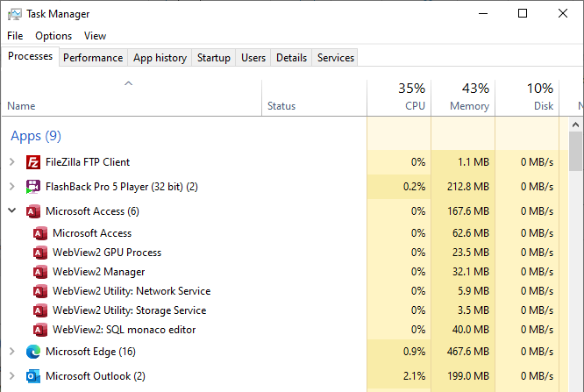Select the Apps (9) group heading
Image resolution: width=584 pixels, height=392 pixels.
[36, 136]
